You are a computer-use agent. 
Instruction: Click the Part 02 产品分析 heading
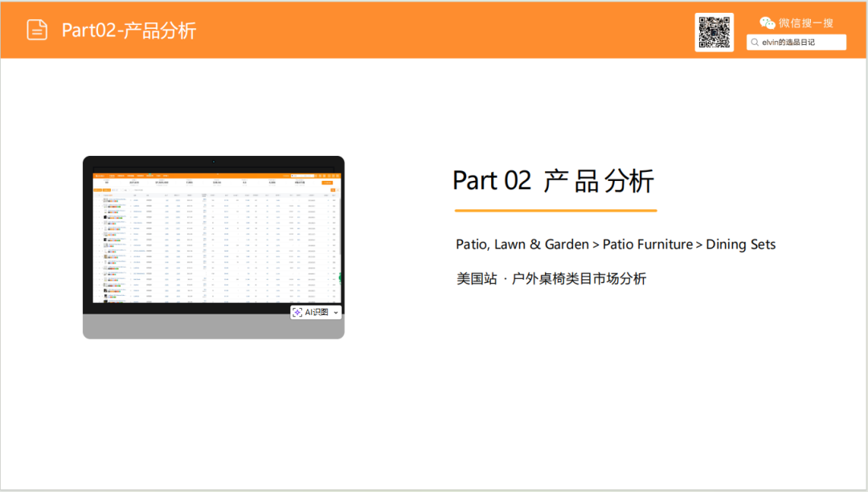553,181
